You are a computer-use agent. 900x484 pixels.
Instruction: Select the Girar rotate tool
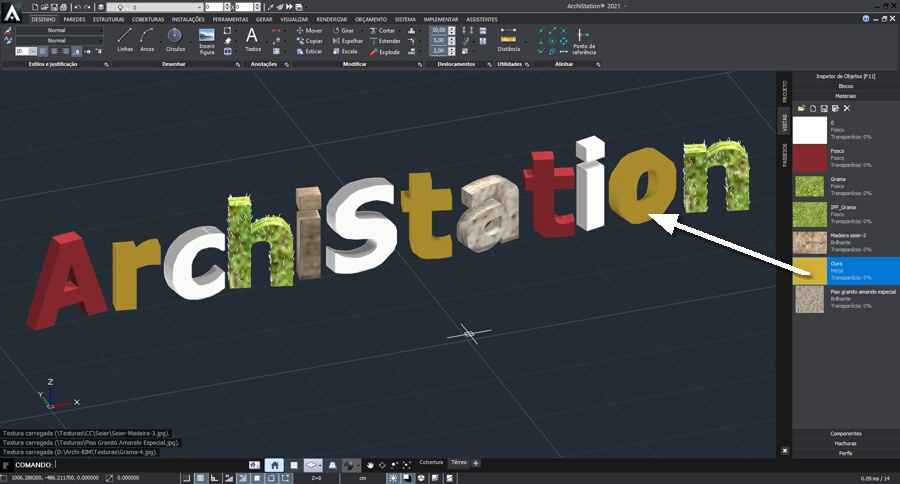point(344,30)
